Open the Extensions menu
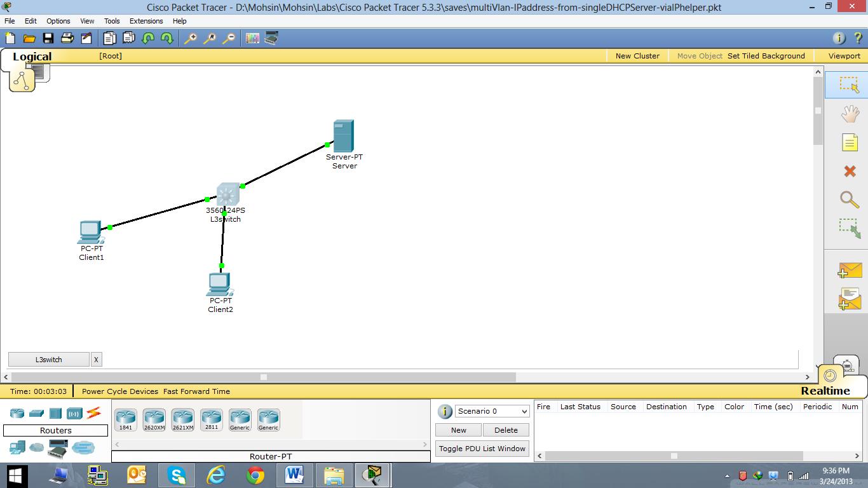This screenshot has width=868, height=488. pos(146,21)
